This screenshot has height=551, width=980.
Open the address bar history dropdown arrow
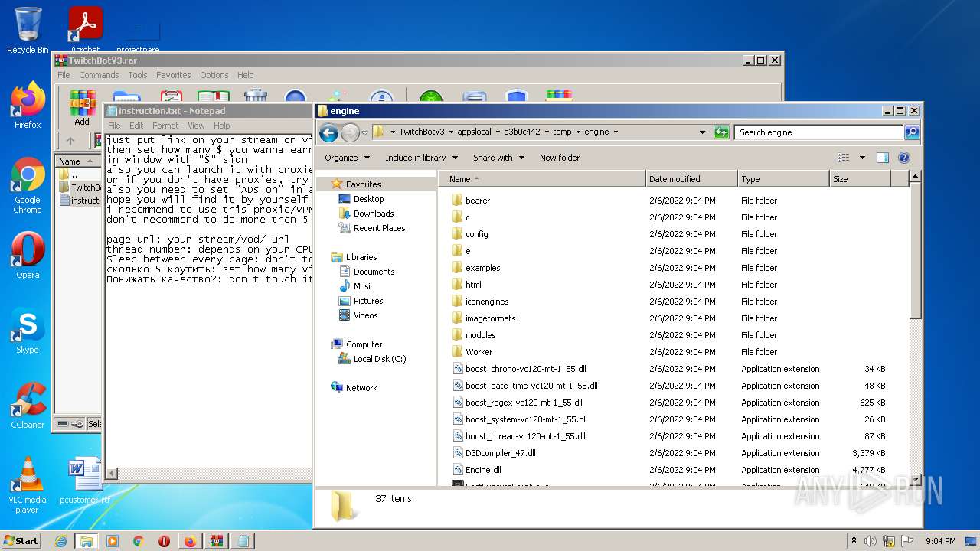point(702,132)
